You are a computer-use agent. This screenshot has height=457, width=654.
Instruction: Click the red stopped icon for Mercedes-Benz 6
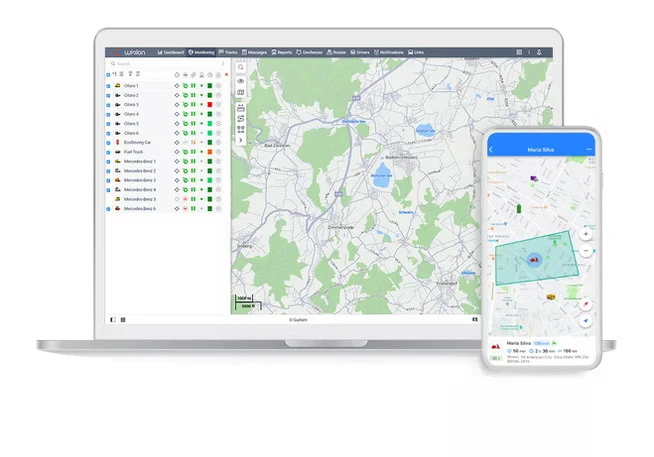[185, 208]
